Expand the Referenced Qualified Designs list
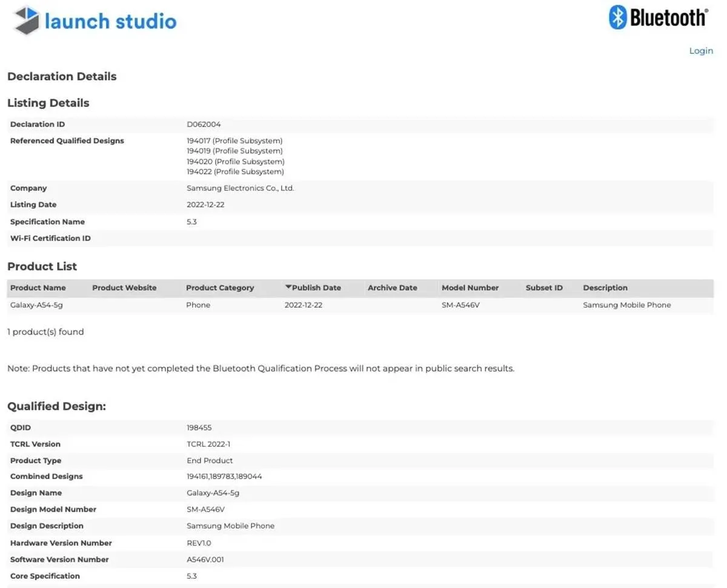The image size is (727, 588). pos(235,156)
